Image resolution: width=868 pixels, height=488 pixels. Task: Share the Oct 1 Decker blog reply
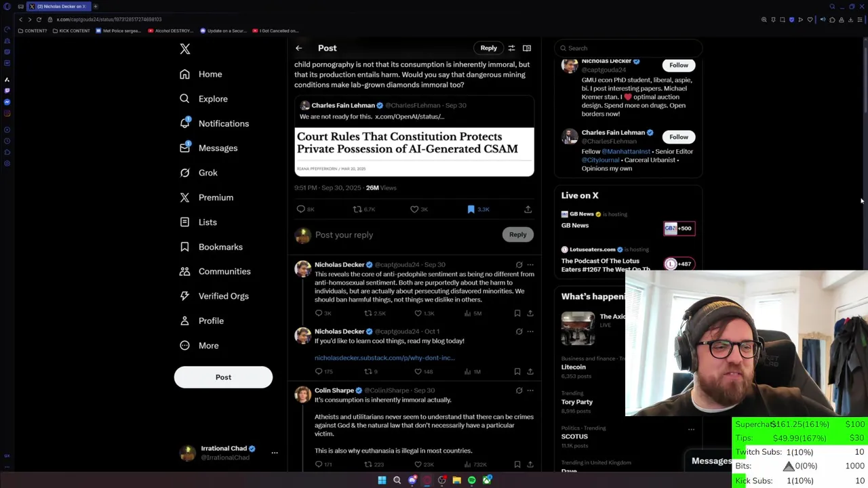(x=530, y=371)
